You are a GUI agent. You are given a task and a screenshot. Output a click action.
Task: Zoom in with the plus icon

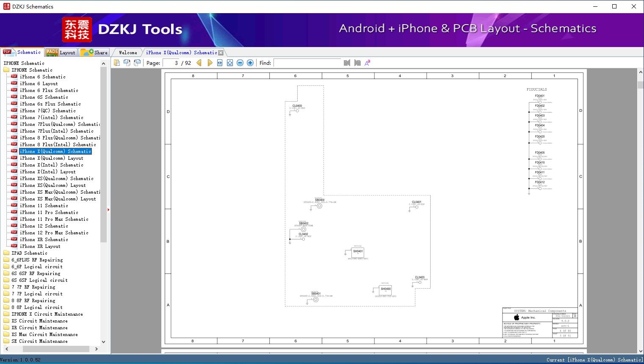pos(250,63)
